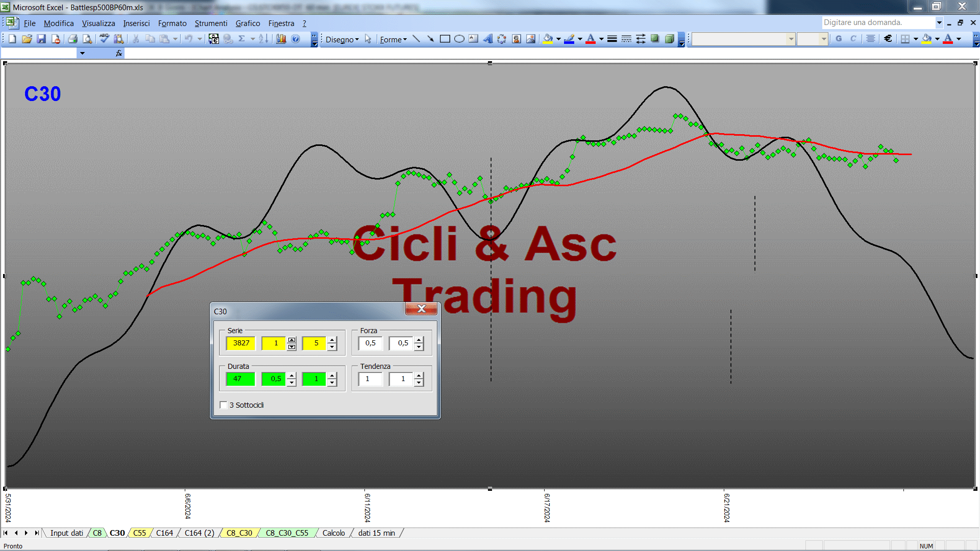Click the Insert Clip Art icon
Viewport: 980px width, 551px height.
click(x=517, y=39)
